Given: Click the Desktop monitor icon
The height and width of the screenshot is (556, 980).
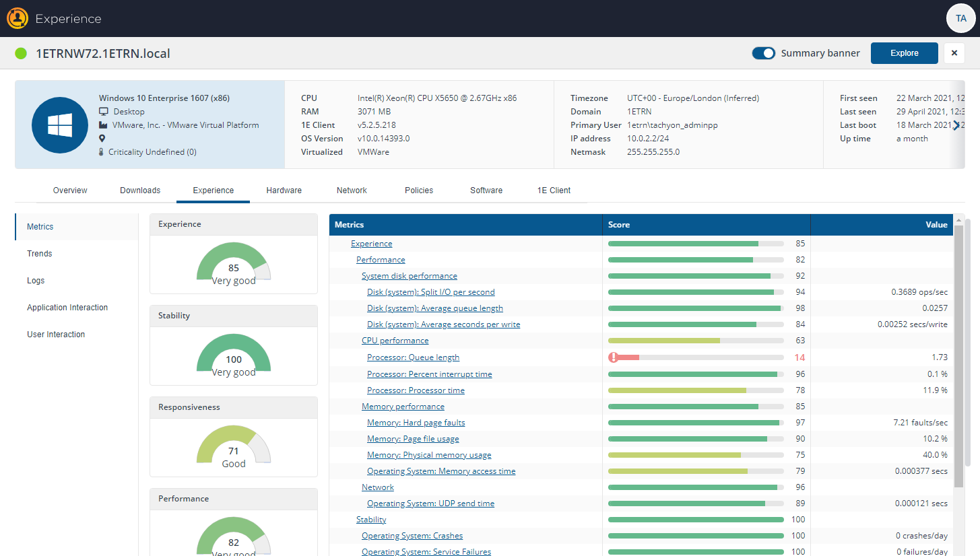Looking at the screenshot, I should point(104,112).
